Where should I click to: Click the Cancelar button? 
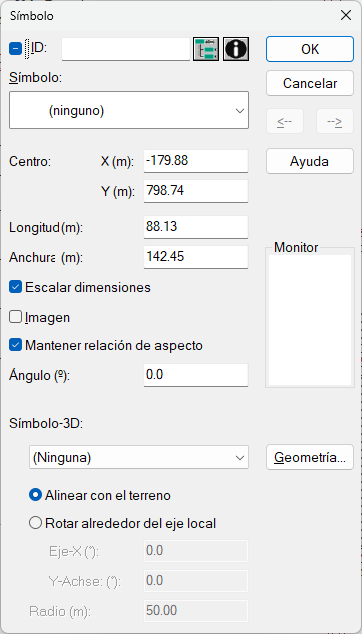[310, 83]
